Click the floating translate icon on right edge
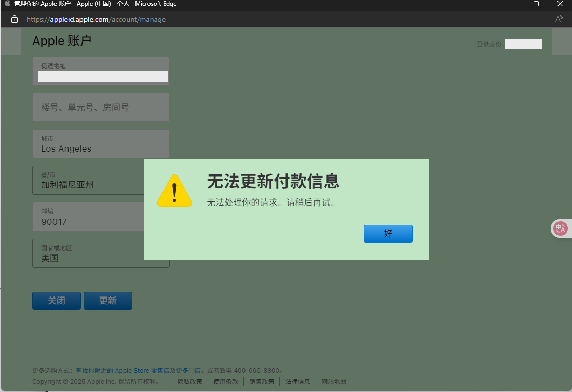572x392 pixels. tap(561, 228)
